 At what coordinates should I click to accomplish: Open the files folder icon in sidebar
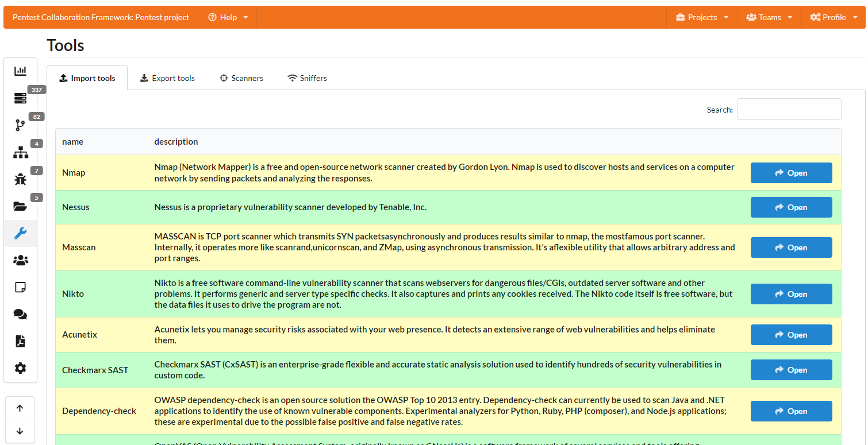pos(20,206)
